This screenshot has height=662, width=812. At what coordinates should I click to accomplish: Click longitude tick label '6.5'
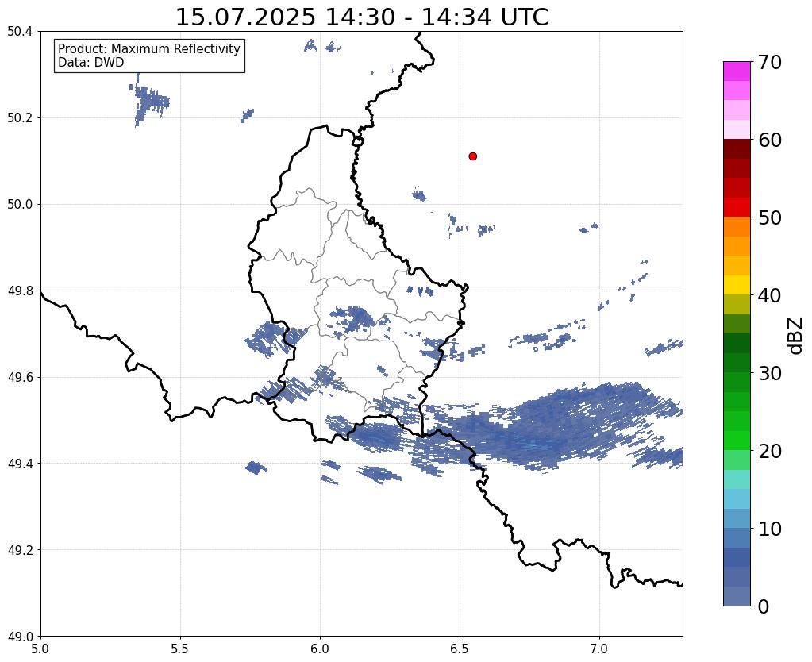(x=460, y=649)
